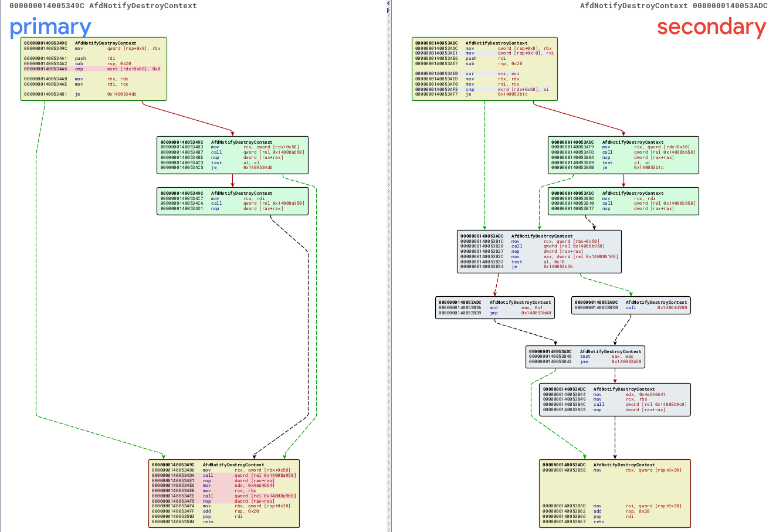Screen dimensions: 776x532
Task: Click primary title '000000014005349C AfdNotifyDestroyContext'
Action: [103, 6]
